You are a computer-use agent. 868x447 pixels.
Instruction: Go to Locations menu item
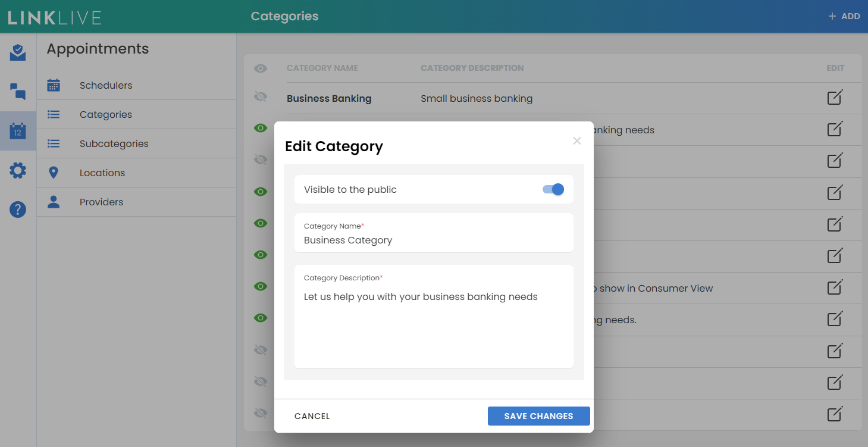point(102,173)
